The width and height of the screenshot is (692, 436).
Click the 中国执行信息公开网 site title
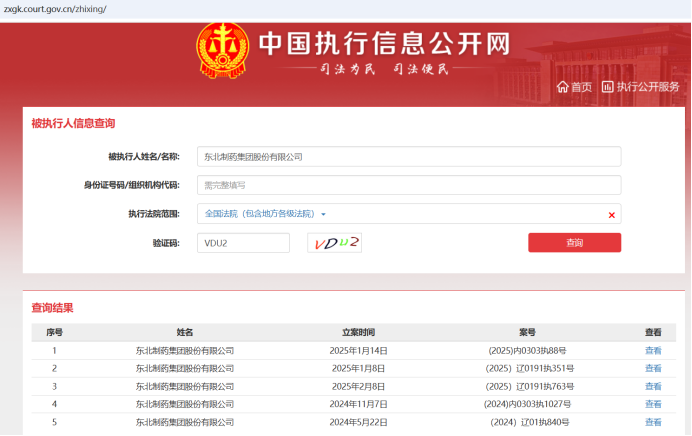point(384,44)
